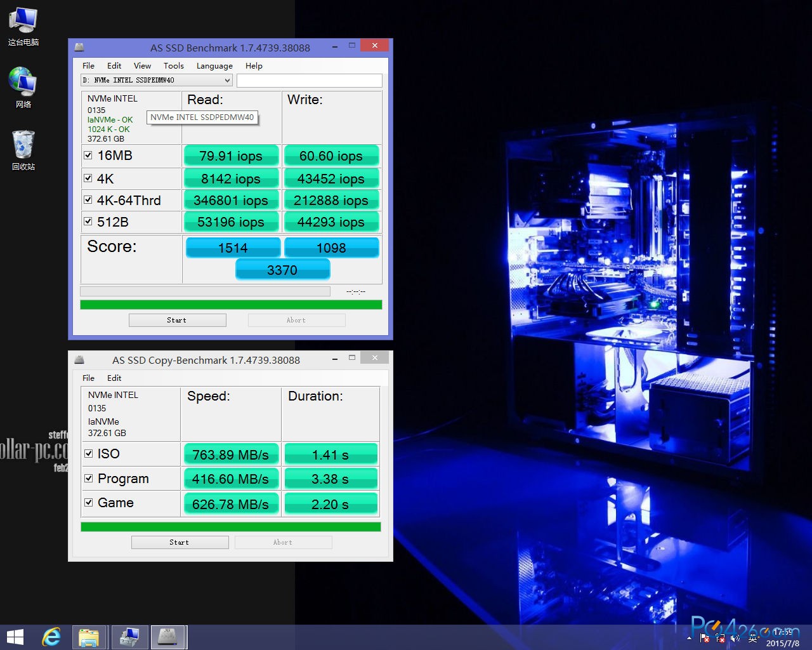Click the Game duration 2.20 s
Screen dimensions: 812x650
(331, 504)
